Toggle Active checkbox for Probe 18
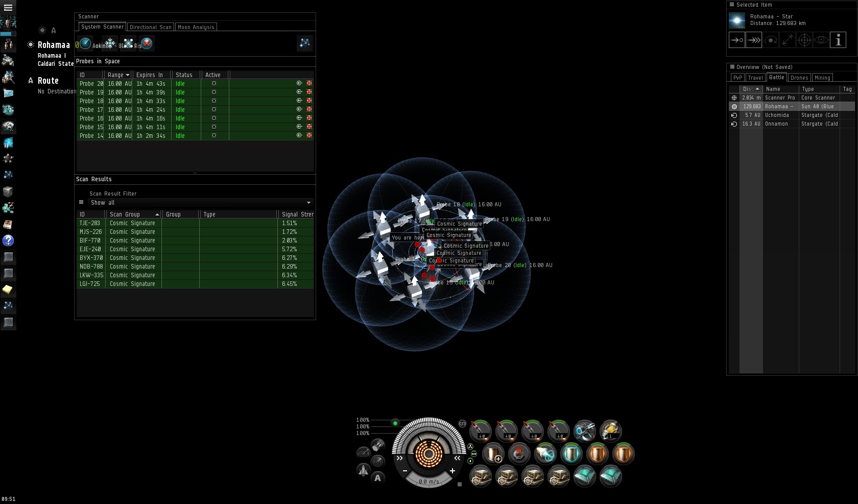Viewport: 858px width, 504px height. [x=214, y=101]
